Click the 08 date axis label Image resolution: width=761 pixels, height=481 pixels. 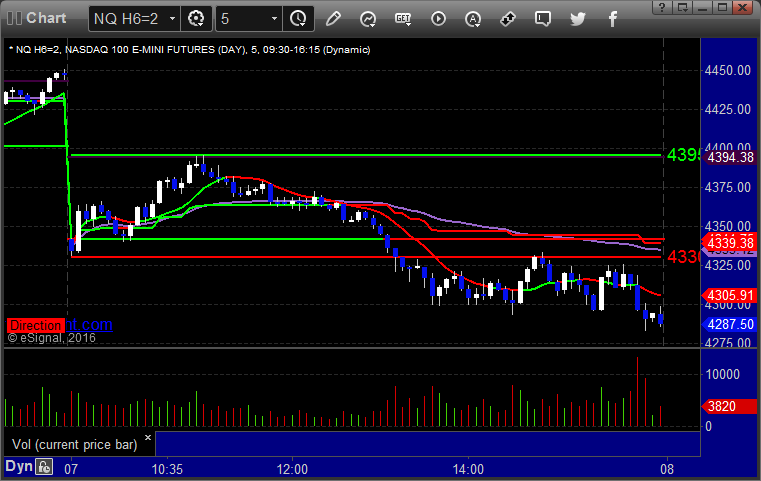667,469
